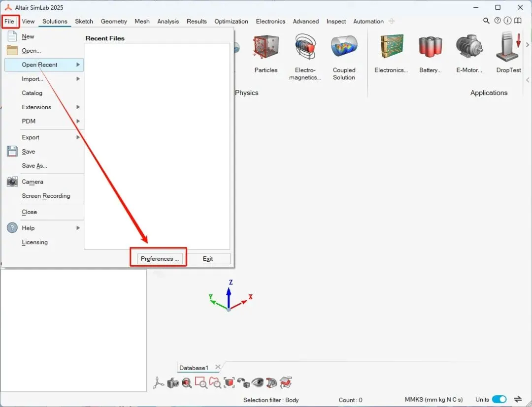The height and width of the screenshot is (407, 532).
Task: Open the Inspect tab
Action: (336, 21)
